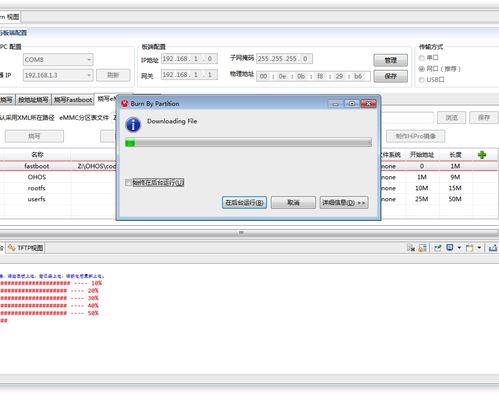Click the 25M start address cell
The height and width of the screenshot is (394, 499).
click(422, 199)
